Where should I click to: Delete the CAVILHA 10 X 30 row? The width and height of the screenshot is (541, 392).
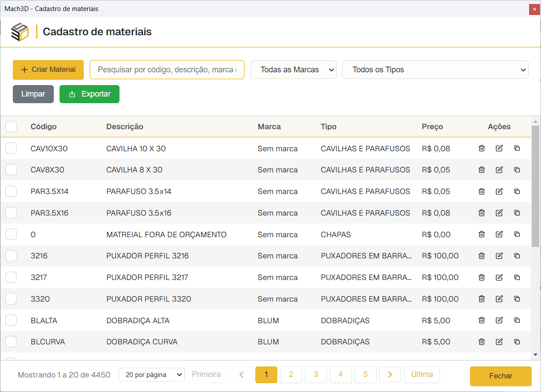pos(481,149)
